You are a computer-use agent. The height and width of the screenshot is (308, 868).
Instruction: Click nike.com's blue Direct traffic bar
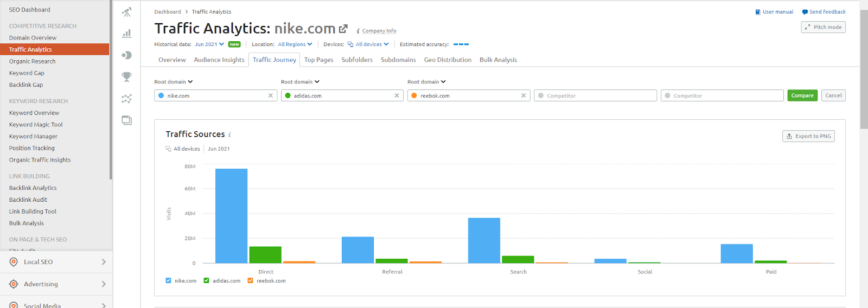(x=231, y=216)
